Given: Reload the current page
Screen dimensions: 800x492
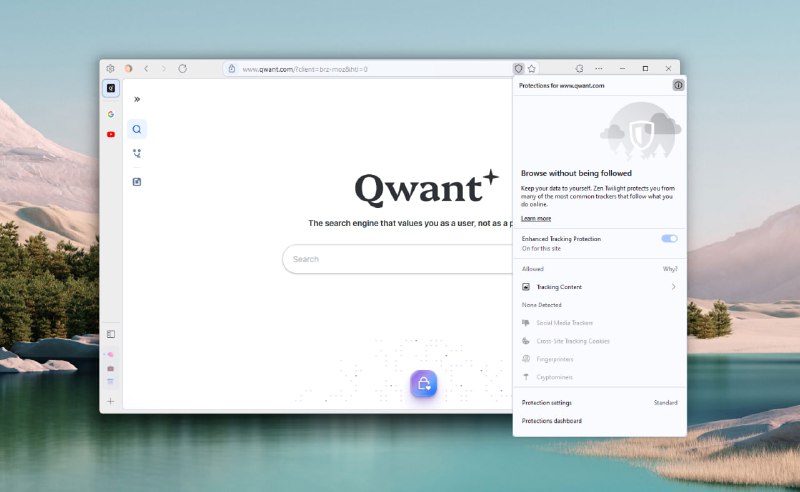Looking at the screenshot, I should [x=182, y=69].
